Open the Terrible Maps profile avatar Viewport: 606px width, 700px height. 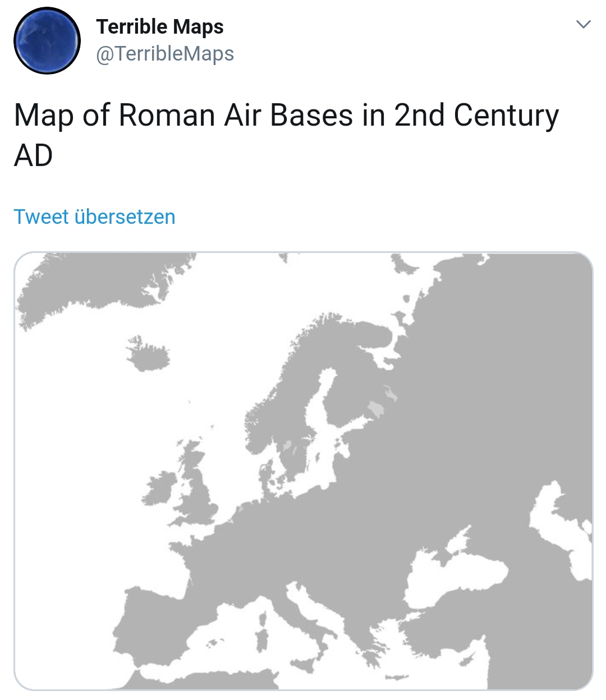(47, 40)
